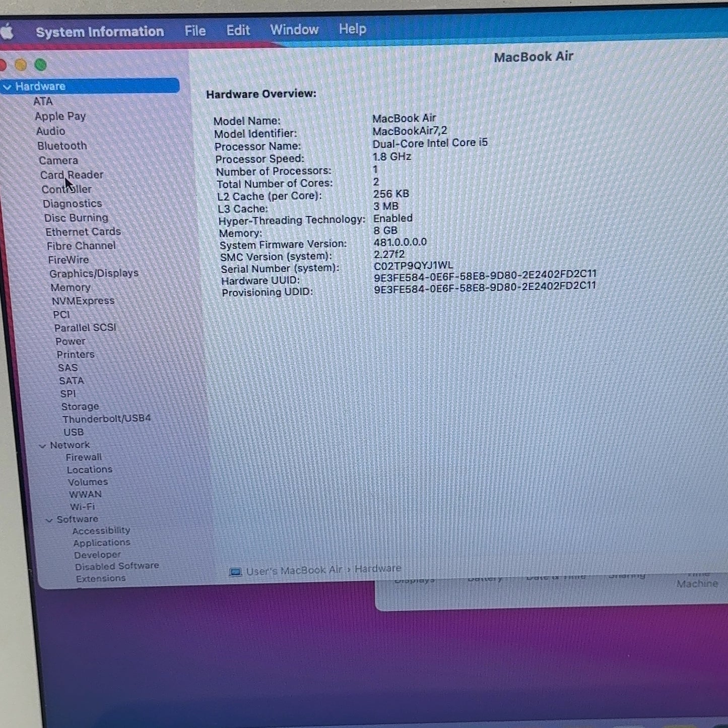Image resolution: width=728 pixels, height=728 pixels.
Task: Select Camera in the sidebar
Action: point(58,160)
